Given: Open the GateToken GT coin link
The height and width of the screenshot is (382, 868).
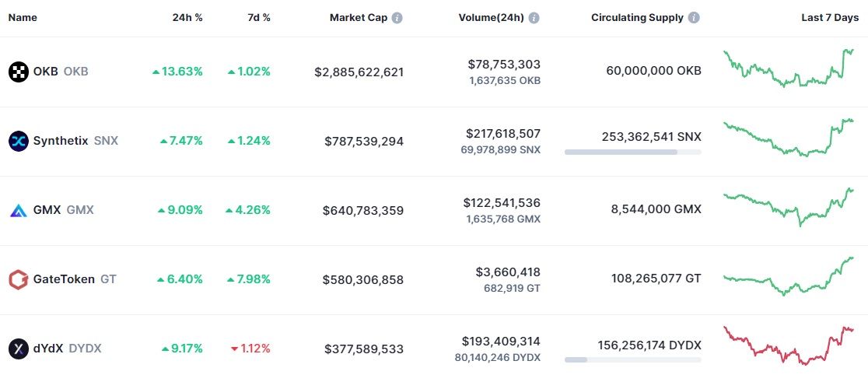Looking at the screenshot, I should [x=75, y=279].
